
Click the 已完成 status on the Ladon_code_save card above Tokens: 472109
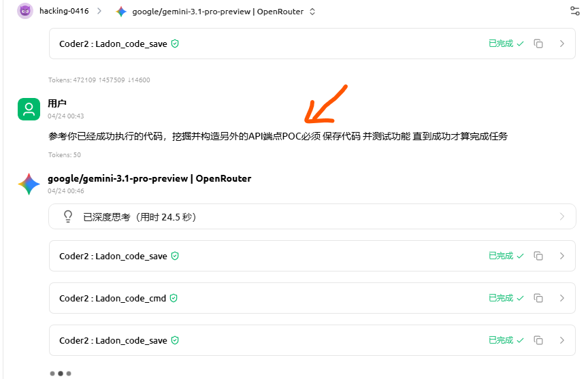[506, 44]
